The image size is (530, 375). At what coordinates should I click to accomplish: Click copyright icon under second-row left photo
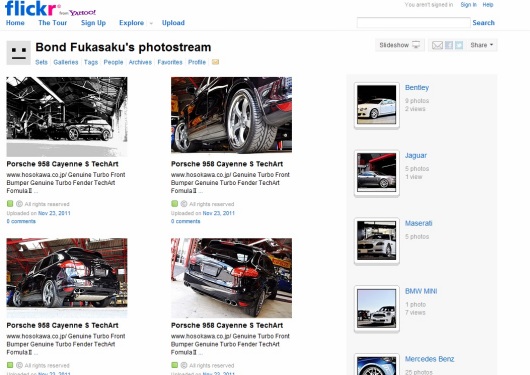pos(20,366)
